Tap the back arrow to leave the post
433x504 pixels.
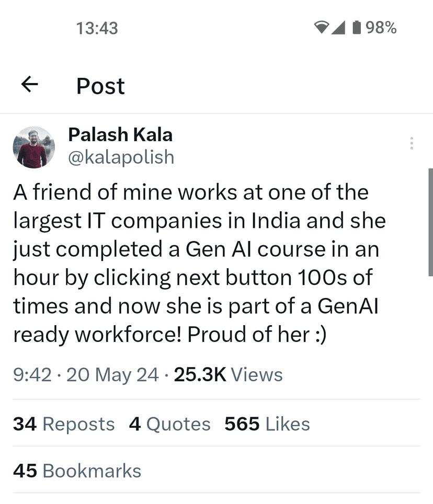click(x=30, y=85)
